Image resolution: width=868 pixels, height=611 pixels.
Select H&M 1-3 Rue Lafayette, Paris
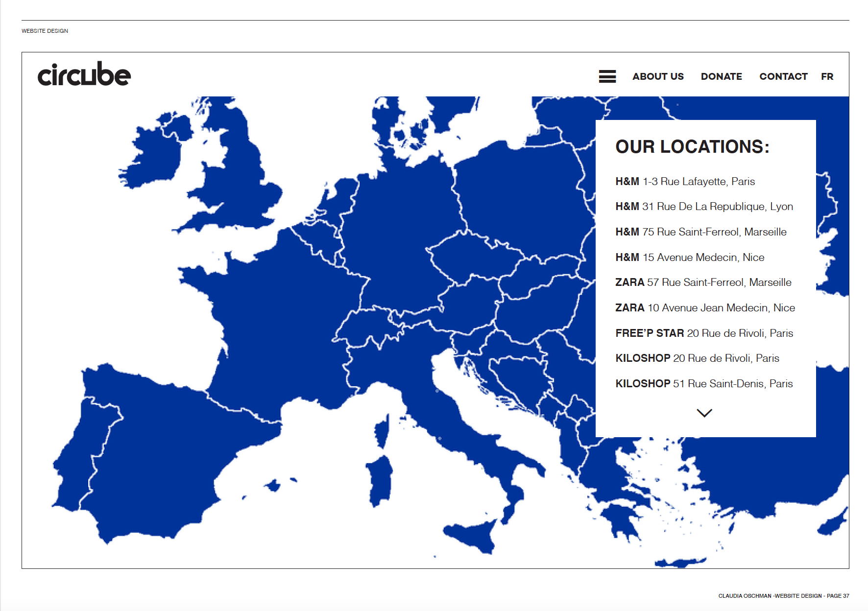click(x=685, y=182)
